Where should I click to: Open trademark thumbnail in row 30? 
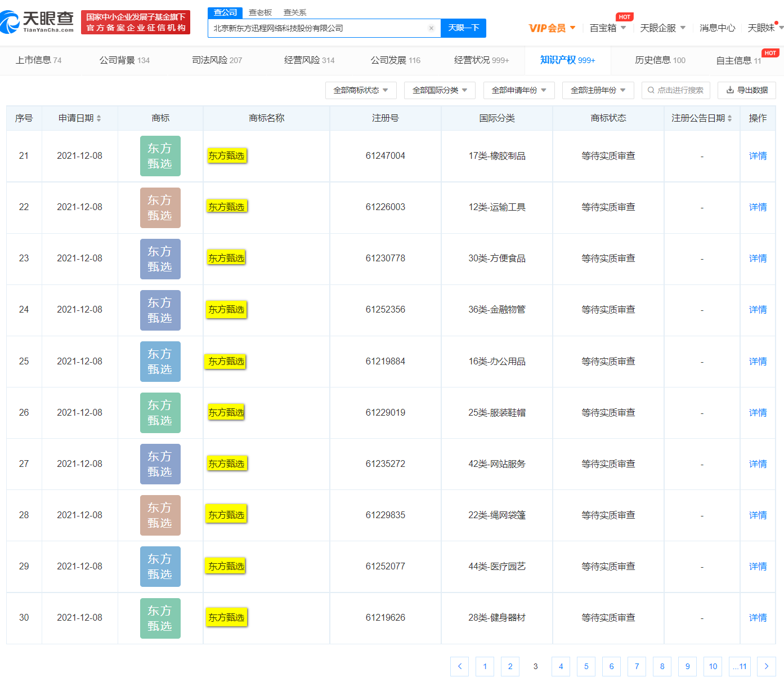[160, 618]
